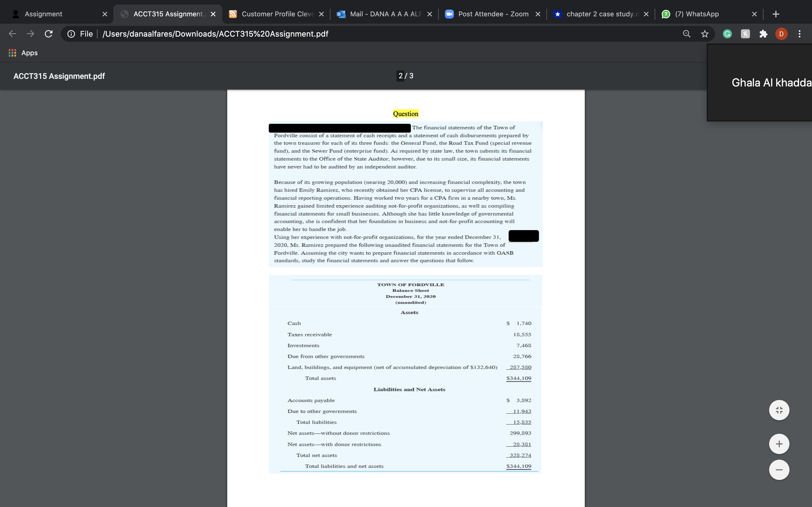The height and width of the screenshot is (507, 812).
Task: Click the back navigation arrow
Action: (x=12, y=34)
